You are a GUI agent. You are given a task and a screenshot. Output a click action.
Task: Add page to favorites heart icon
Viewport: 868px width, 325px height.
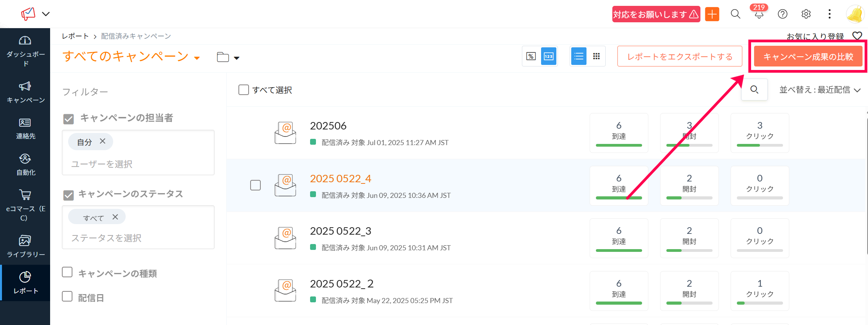click(857, 36)
